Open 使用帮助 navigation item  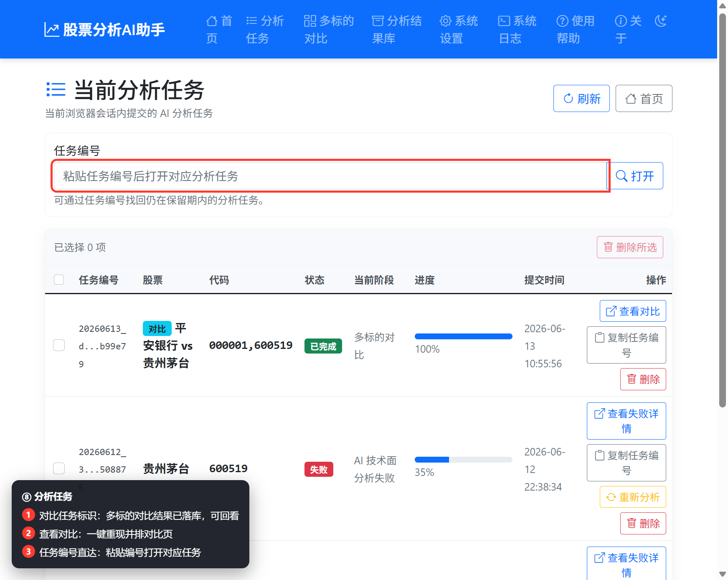tap(576, 29)
